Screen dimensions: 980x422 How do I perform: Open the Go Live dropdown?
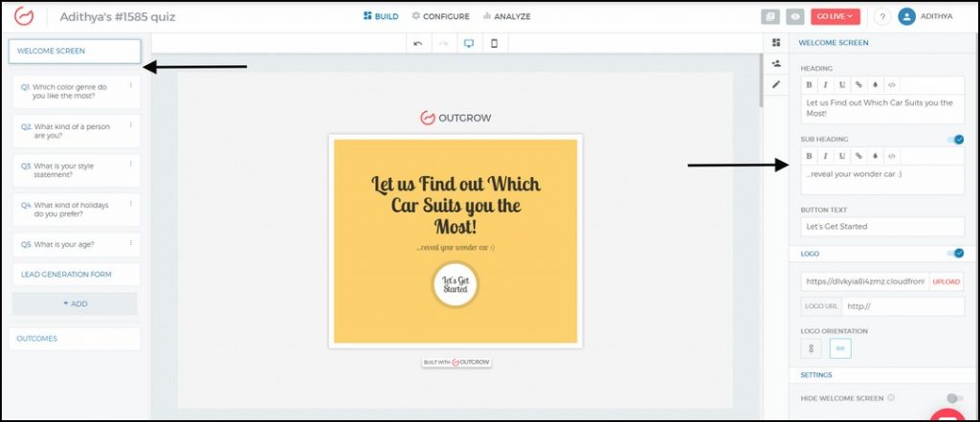[x=835, y=16]
